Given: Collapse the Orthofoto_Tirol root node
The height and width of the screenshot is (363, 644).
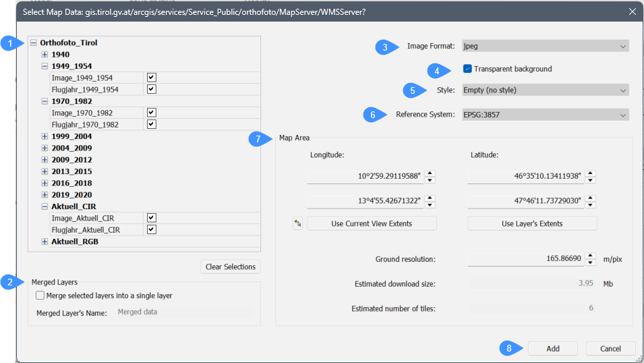Looking at the screenshot, I should (33, 43).
